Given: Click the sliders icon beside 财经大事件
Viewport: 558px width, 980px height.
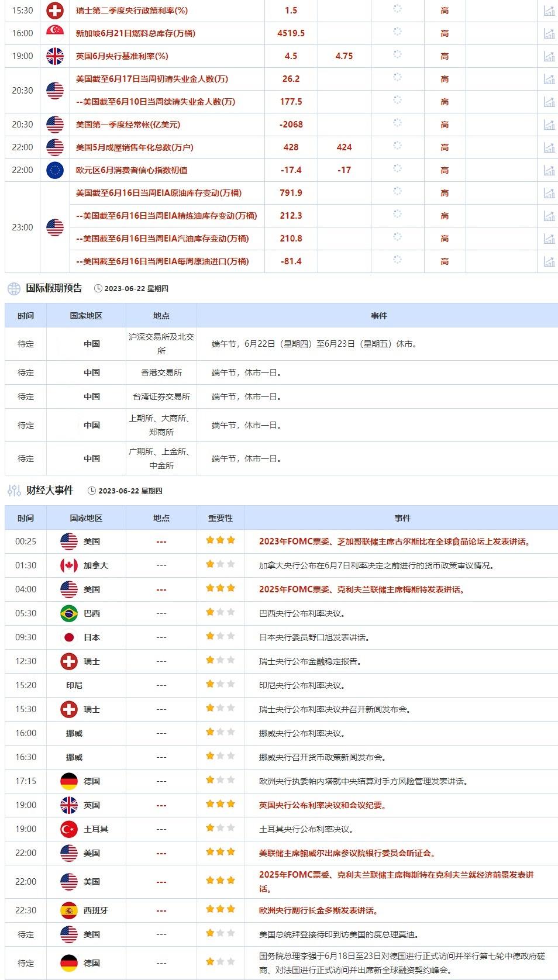Looking at the screenshot, I should pos(13,491).
